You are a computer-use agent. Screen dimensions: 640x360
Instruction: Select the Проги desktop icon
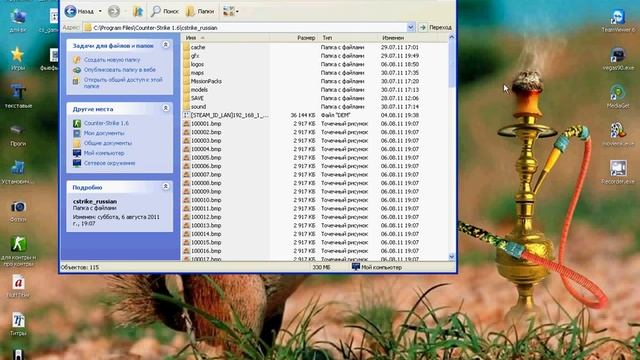(18, 135)
